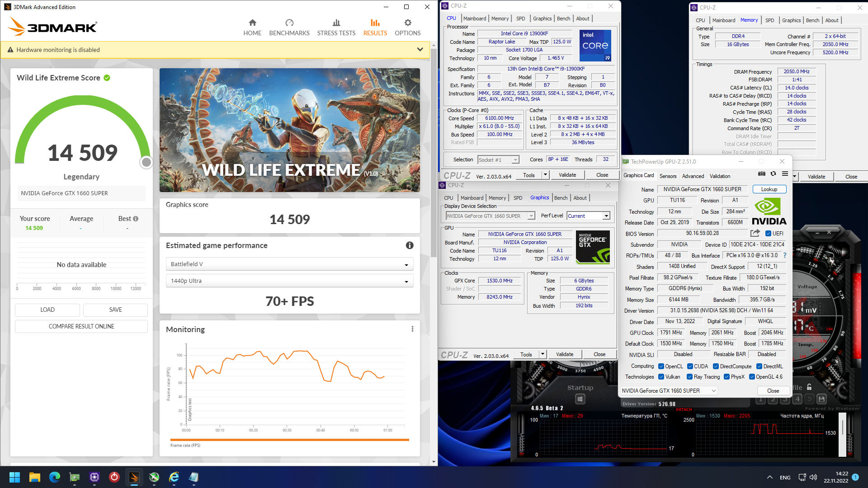This screenshot has height=488, width=868.
Task: Click the green Wild Life Extreme score checkmark
Action: (x=107, y=78)
